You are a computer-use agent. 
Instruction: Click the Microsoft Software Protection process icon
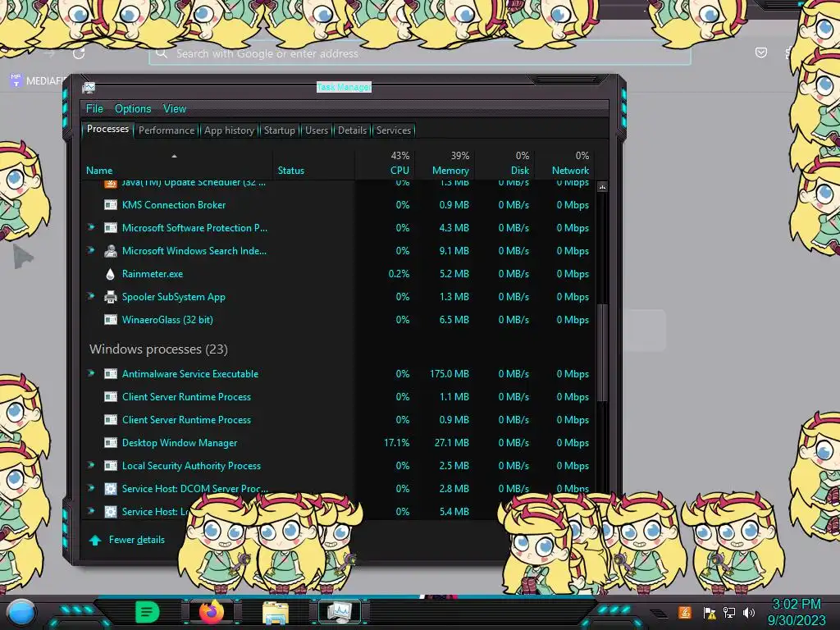pyautogui.click(x=111, y=228)
